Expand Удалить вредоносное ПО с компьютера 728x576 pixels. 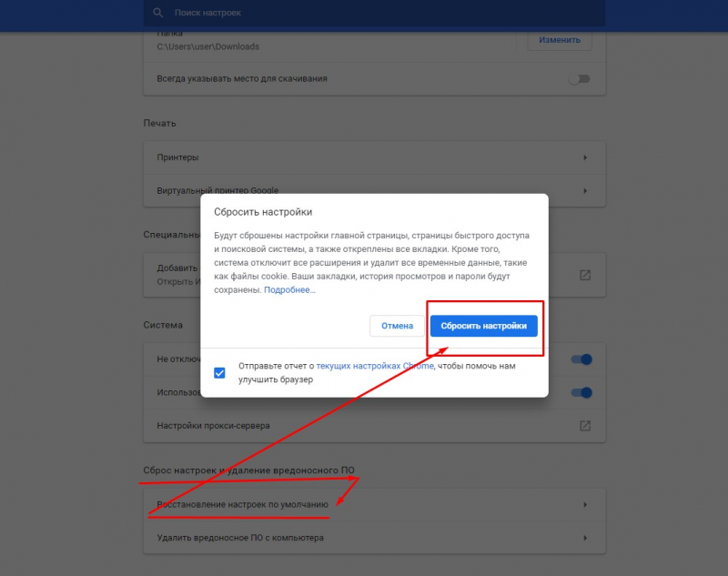point(364,537)
